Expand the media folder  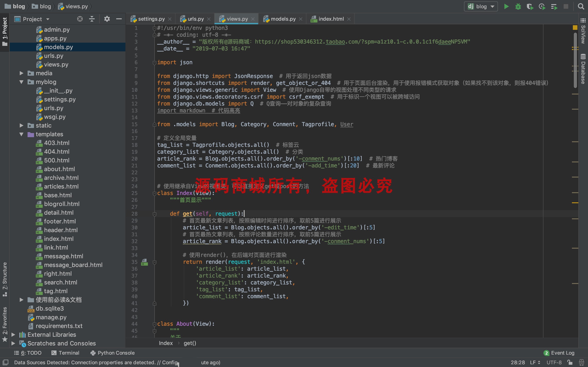pyautogui.click(x=21, y=73)
